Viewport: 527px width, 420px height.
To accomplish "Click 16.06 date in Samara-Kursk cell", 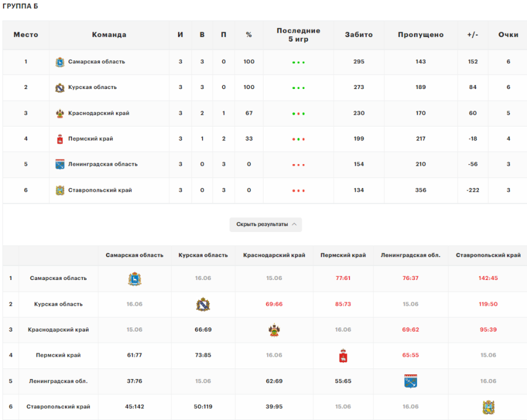I will (x=203, y=278).
